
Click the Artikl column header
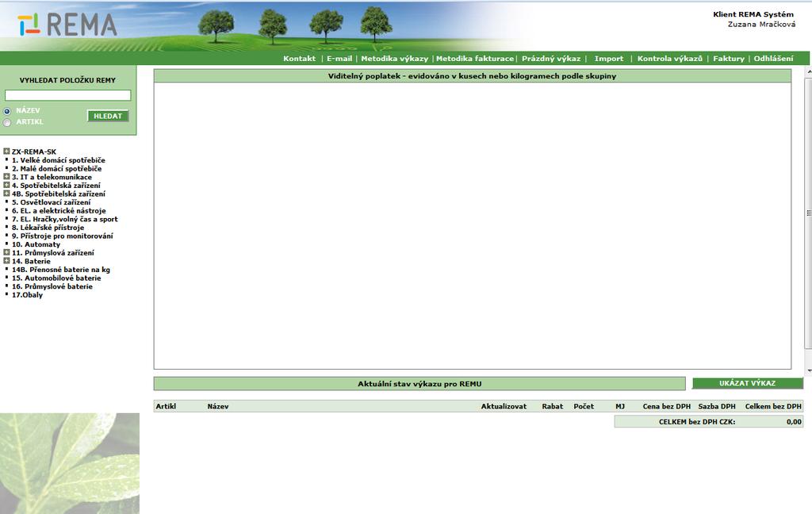click(x=167, y=406)
